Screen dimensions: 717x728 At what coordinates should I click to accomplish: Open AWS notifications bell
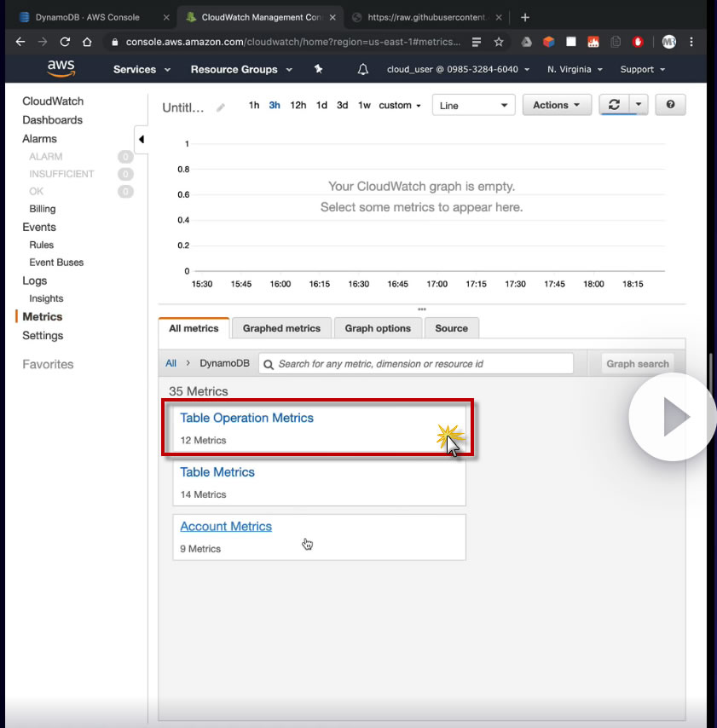(x=363, y=70)
